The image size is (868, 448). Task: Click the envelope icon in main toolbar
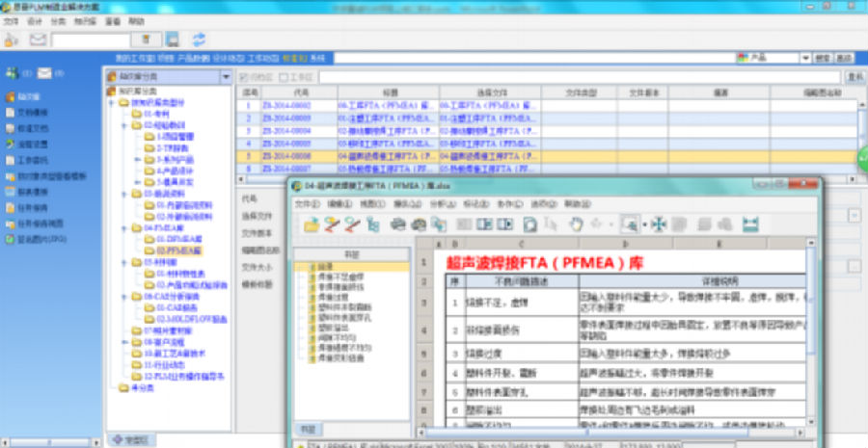click(38, 40)
